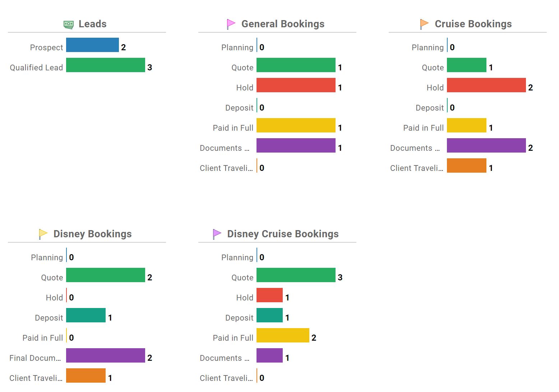Click the orange flag beside Cruise Bookings

click(424, 24)
